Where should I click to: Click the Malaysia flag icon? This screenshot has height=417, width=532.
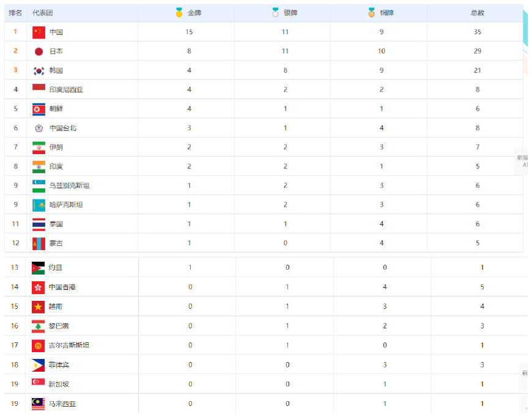tap(38, 404)
